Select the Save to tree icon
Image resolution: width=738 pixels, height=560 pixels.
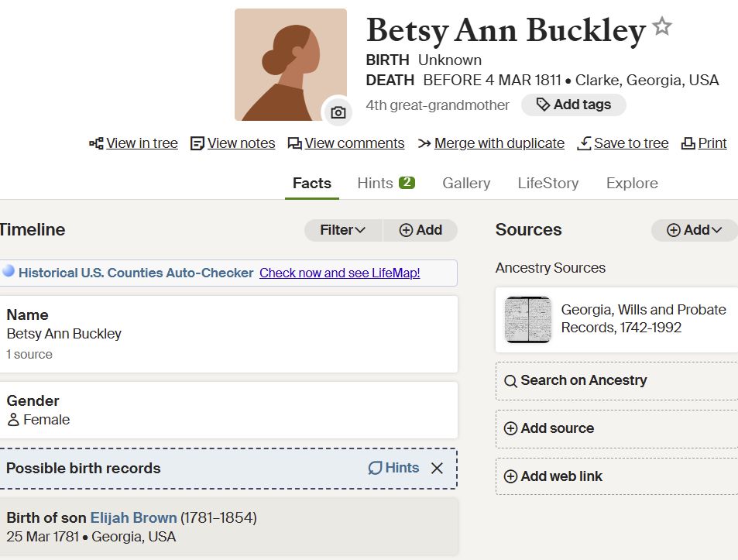[585, 143]
